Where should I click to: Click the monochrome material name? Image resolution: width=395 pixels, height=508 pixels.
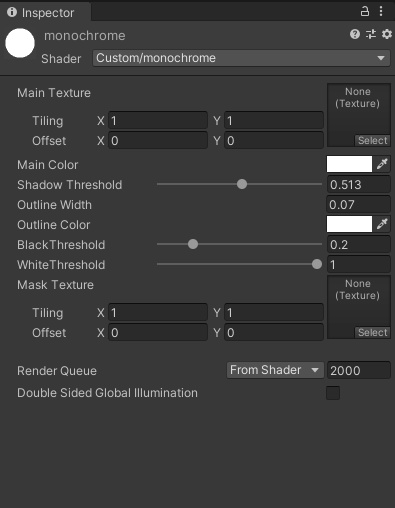coord(85,35)
